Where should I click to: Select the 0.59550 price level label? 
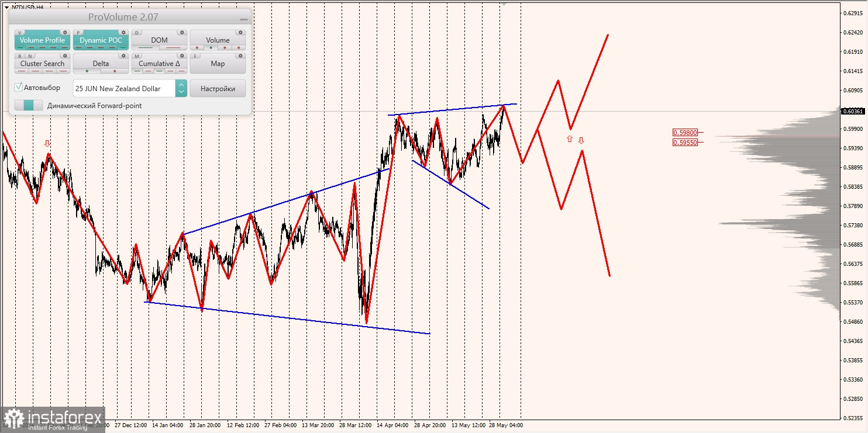[x=685, y=142]
